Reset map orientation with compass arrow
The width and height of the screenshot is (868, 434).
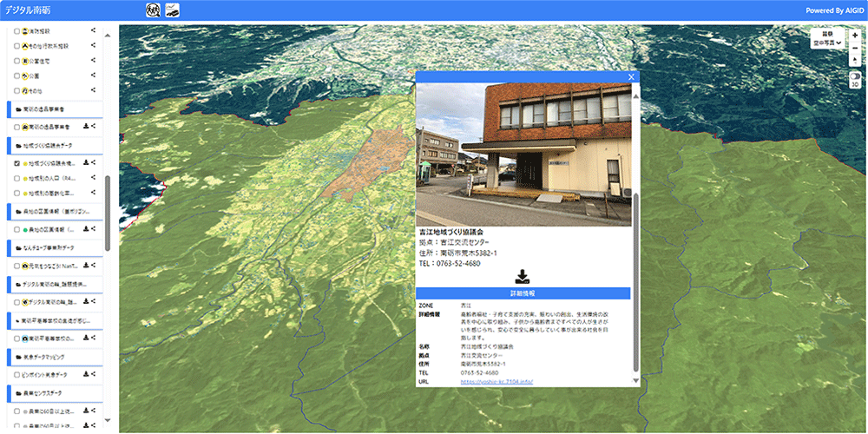pos(855,61)
